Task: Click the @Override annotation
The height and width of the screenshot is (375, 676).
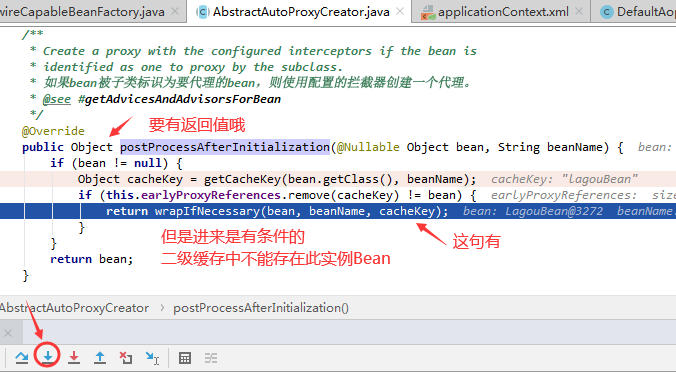Action: pyautogui.click(x=53, y=131)
